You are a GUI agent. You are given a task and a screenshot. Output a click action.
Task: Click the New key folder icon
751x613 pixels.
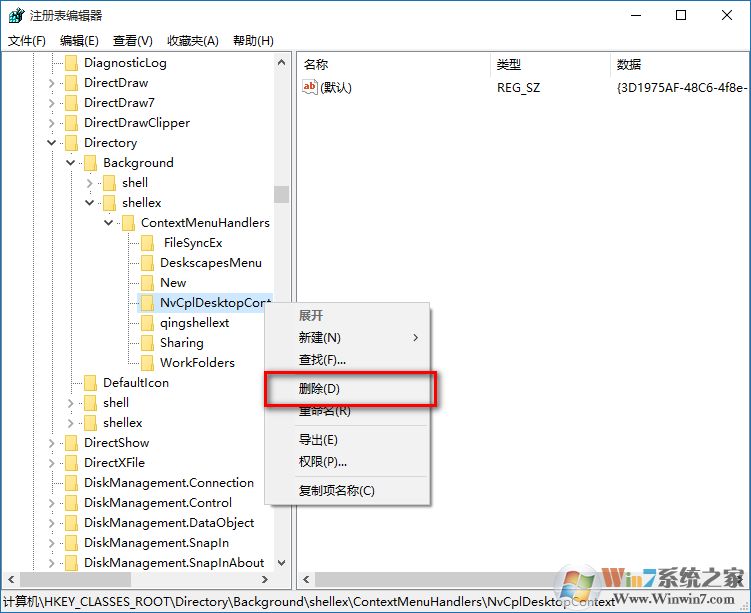pos(147,283)
